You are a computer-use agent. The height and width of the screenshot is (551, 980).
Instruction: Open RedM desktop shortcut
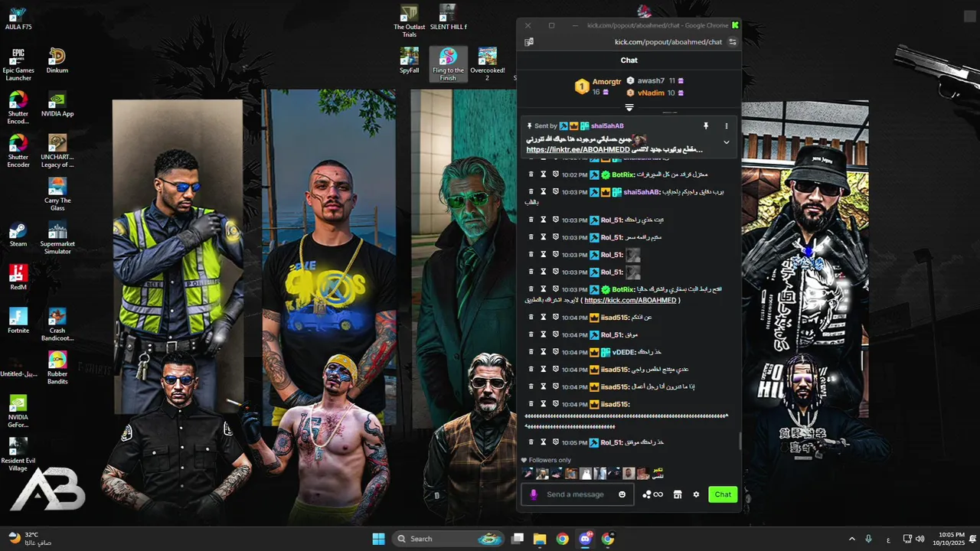[18, 279]
